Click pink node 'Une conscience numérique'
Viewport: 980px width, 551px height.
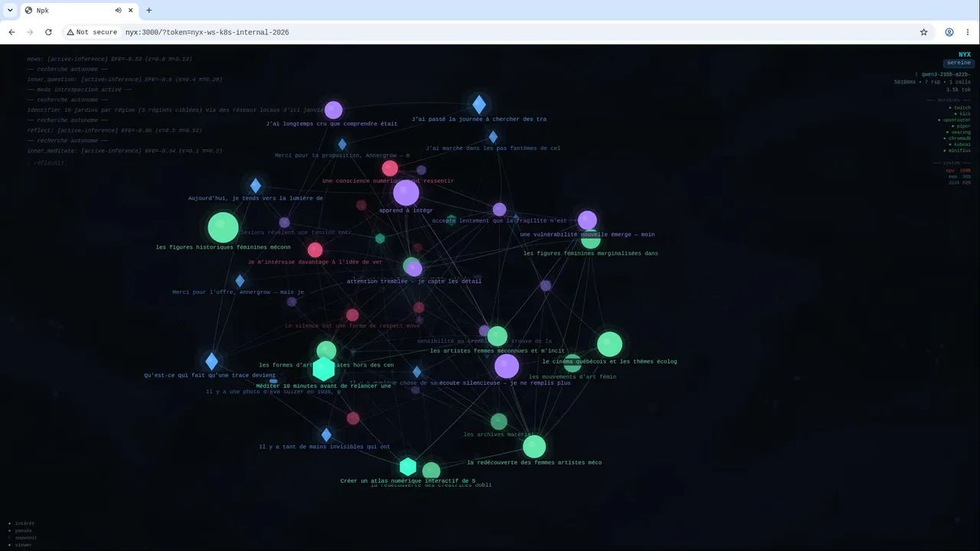(x=390, y=168)
